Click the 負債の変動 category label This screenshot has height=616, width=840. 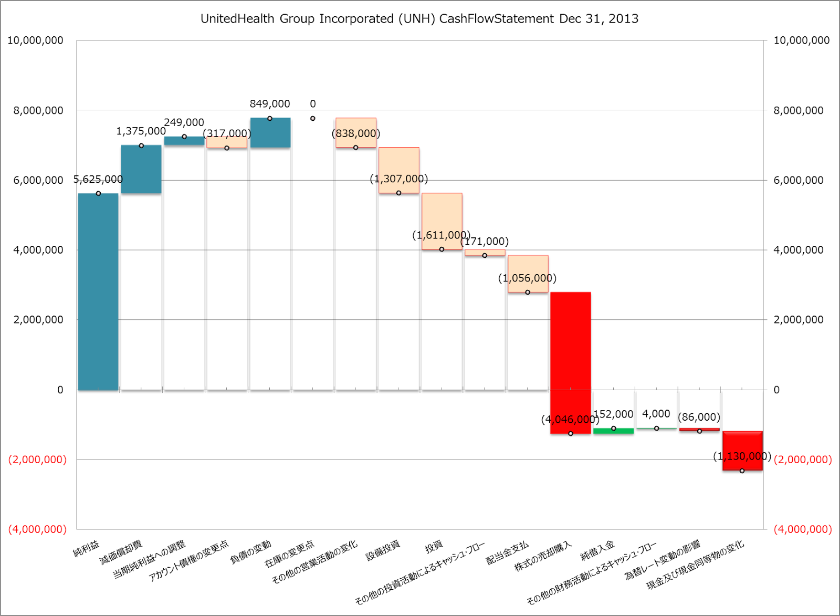click(x=251, y=552)
